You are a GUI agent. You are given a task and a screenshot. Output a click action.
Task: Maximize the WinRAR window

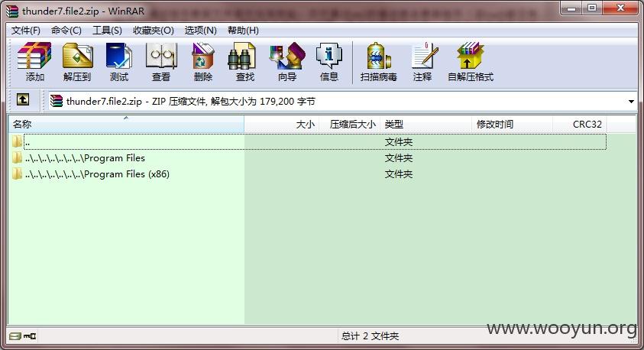point(592,8)
